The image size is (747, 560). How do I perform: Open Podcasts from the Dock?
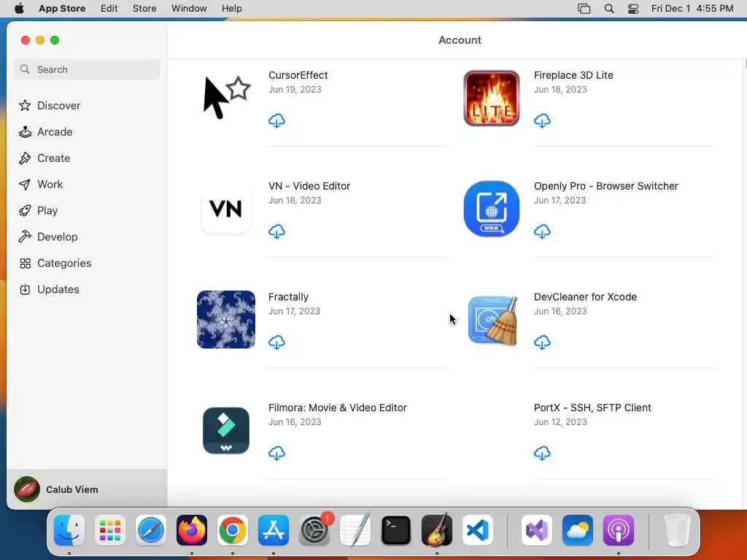click(619, 530)
